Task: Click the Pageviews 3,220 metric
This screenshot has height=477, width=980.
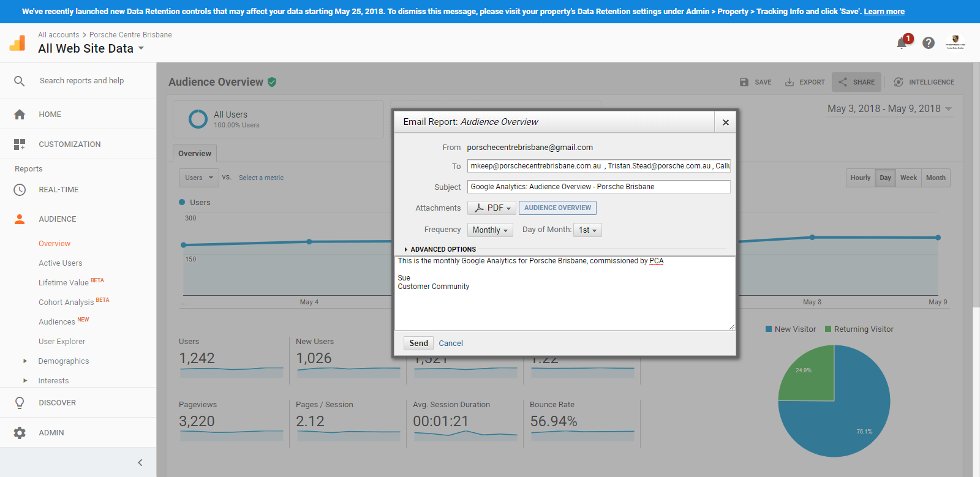Action: pos(232,421)
